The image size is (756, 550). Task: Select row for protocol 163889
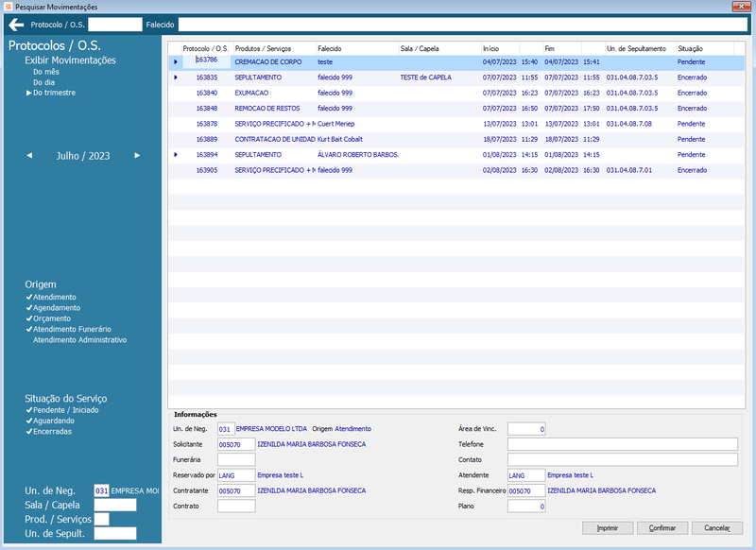455,139
